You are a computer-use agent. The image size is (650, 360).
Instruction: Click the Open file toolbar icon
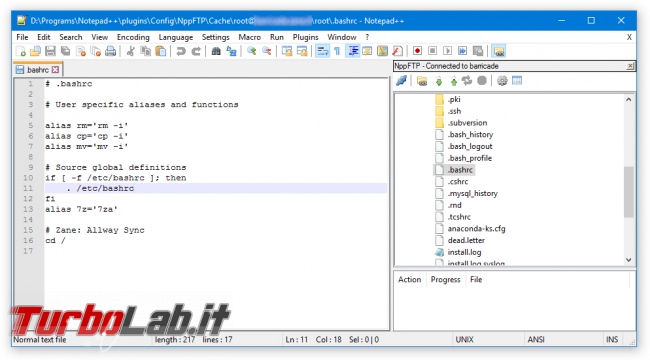(x=35, y=51)
